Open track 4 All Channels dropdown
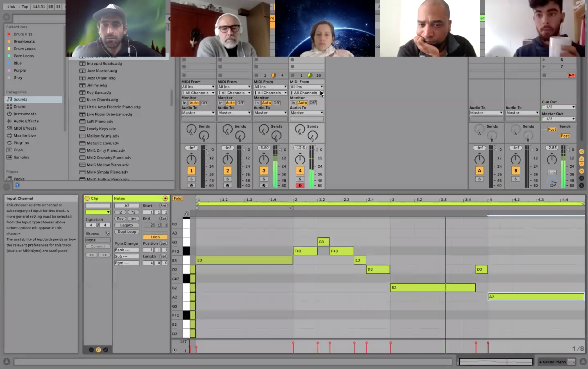The width and height of the screenshot is (588, 369). tap(306, 93)
